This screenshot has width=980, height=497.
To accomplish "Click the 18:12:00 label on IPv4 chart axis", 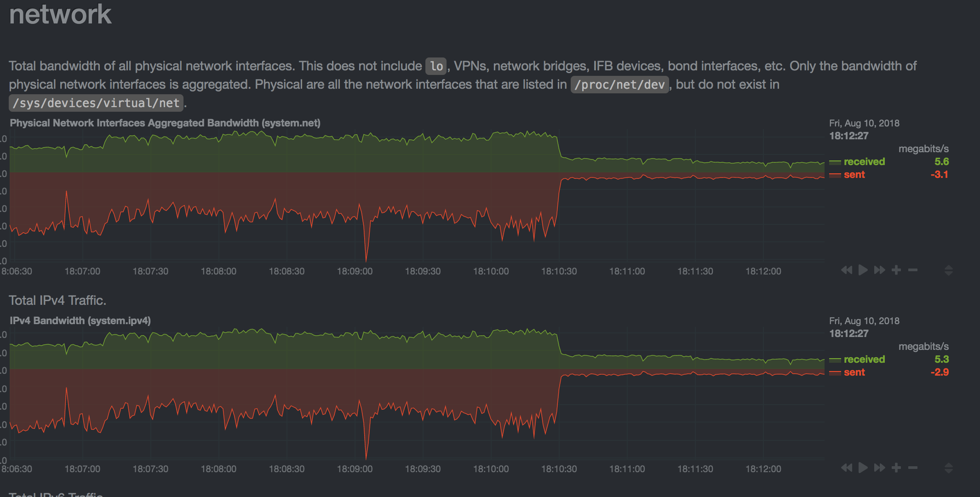I will [x=763, y=469].
